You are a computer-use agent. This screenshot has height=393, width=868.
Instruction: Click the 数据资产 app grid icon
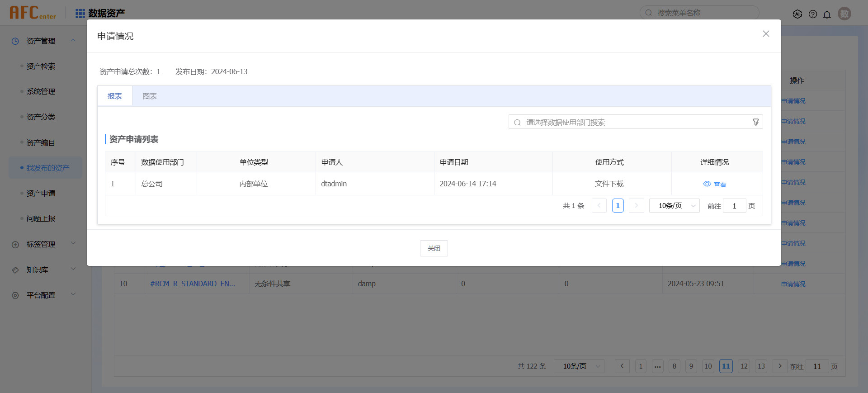[x=80, y=14]
